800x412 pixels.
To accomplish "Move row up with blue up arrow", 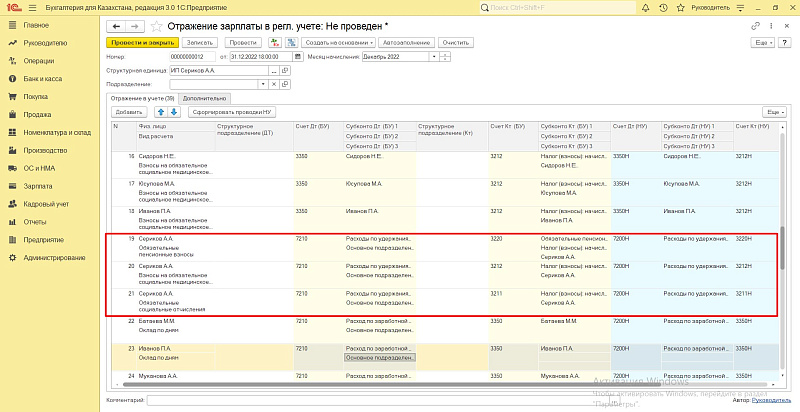I will (159, 112).
